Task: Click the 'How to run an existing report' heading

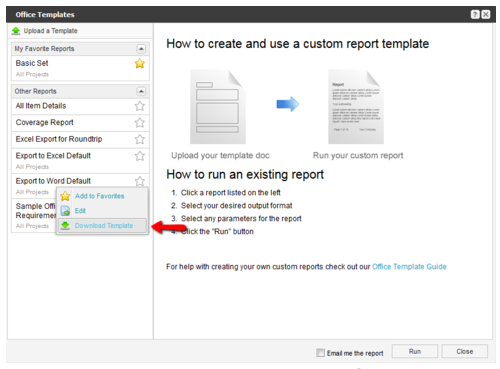Action: click(x=245, y=174)
